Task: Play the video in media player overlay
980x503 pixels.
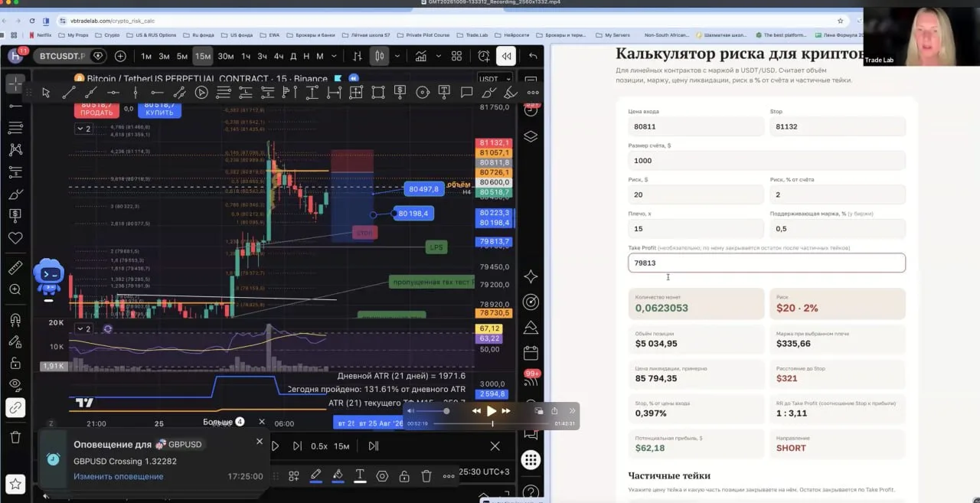Action: (492, 411)
